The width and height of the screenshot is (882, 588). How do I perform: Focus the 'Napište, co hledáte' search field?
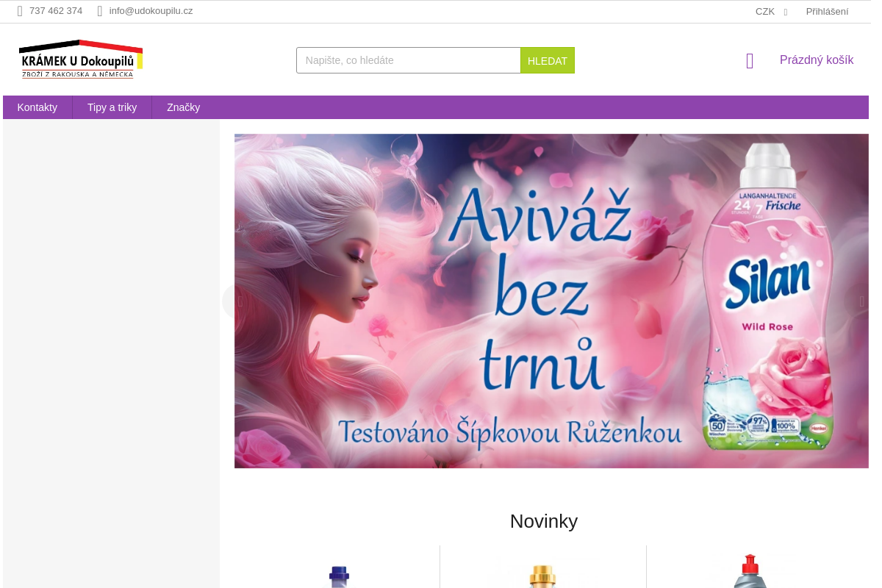409,60
